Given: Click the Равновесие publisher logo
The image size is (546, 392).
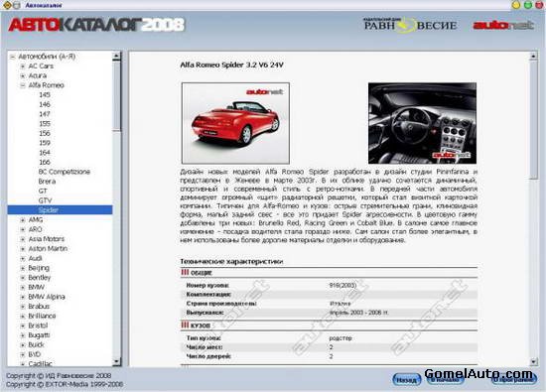Looking at the screenshot, I should pyautogui.click(x=410, y=25).
